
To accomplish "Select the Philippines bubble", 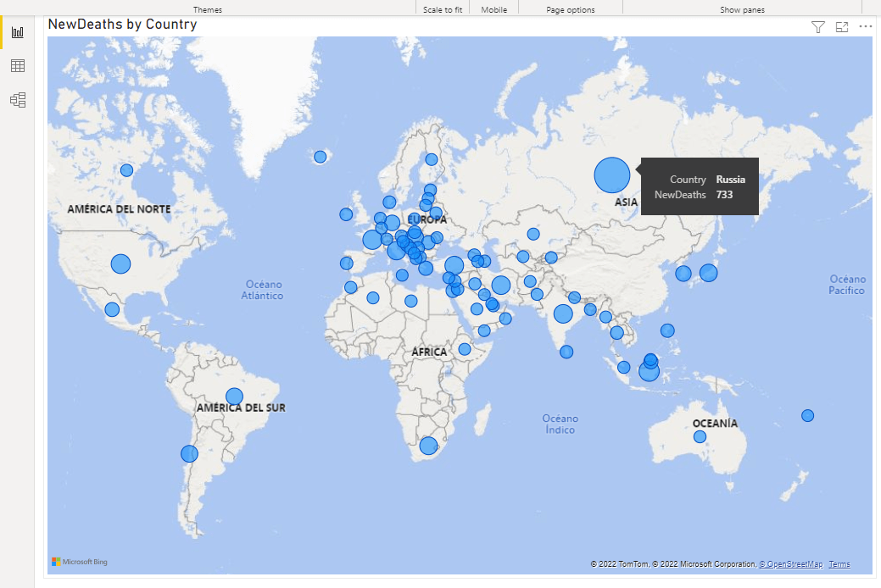I will tap(667, 330).
